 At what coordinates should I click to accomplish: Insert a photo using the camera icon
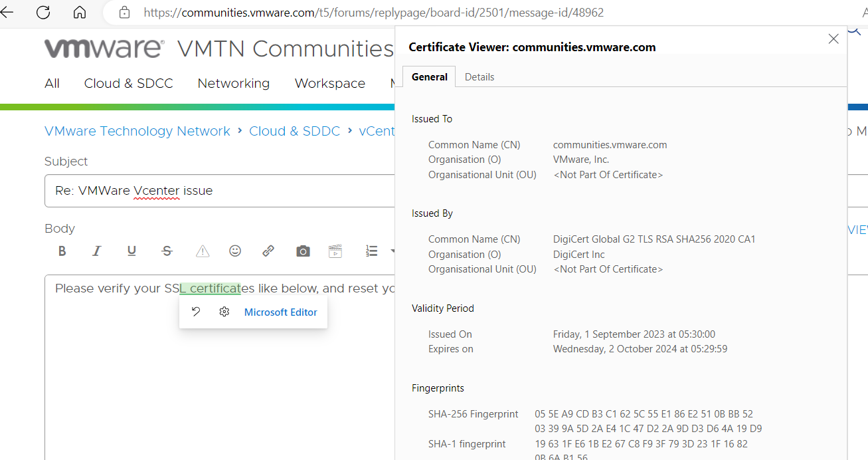[x=302, y=251]
